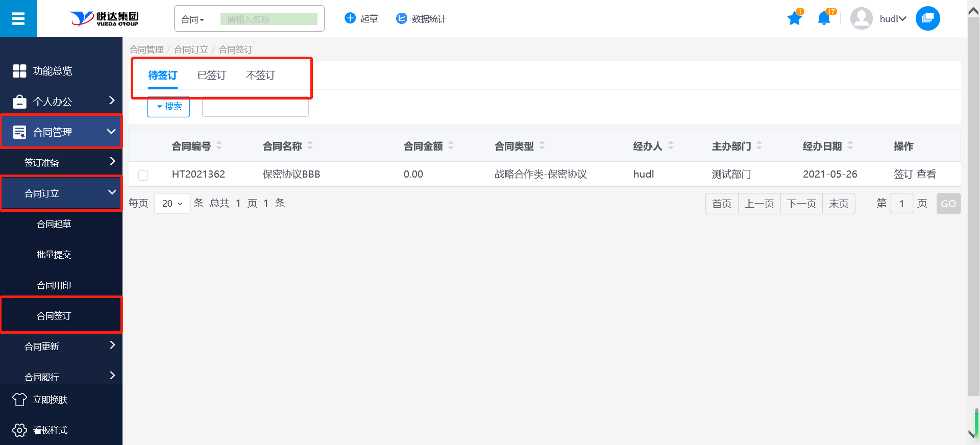980x445 pixels.
Task: Open the 合同 type dropdown in search bar
Action: point(193,19)
